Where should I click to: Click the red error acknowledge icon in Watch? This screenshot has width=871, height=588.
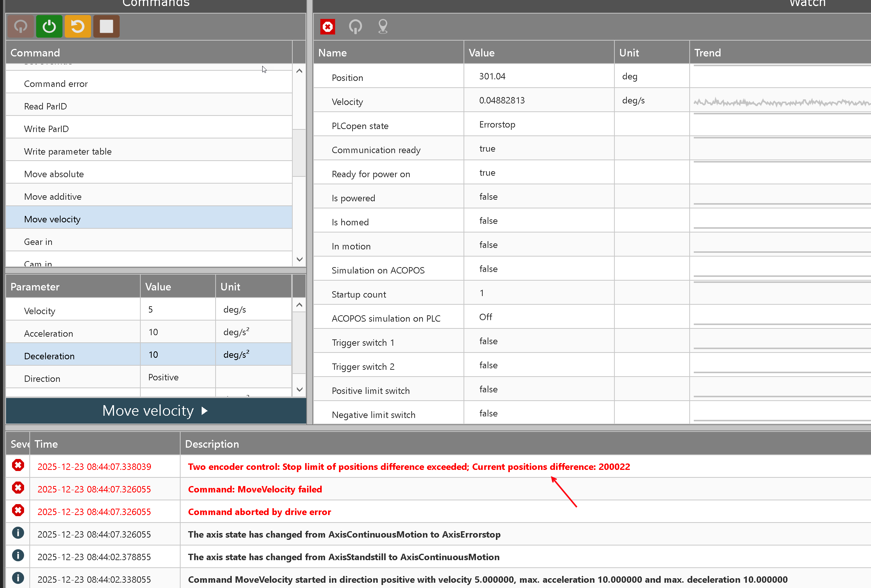(x=328, y=27)
